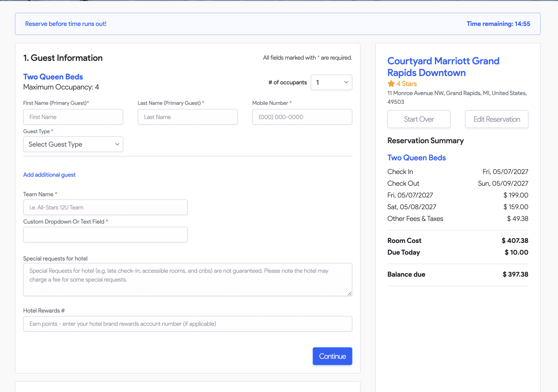Click the $ 159.00 nightly rate
This screenshot has width=558, height=392.
[x=516, y=207]
